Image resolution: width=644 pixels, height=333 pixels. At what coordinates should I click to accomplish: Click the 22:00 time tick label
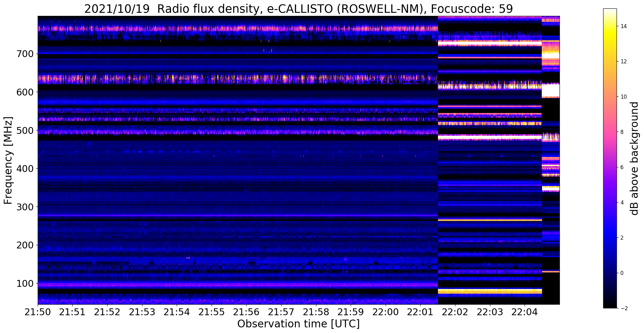coord(385,312)
